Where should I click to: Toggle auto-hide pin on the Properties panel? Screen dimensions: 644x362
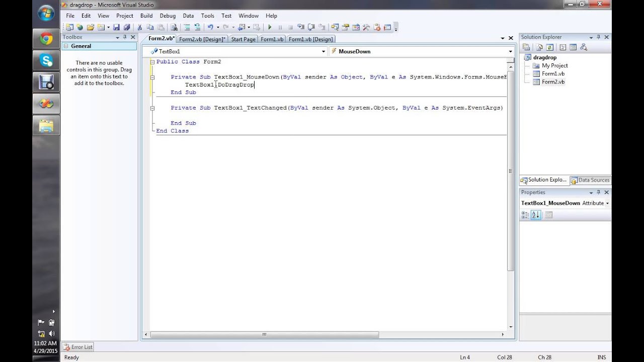pos(598,192)
